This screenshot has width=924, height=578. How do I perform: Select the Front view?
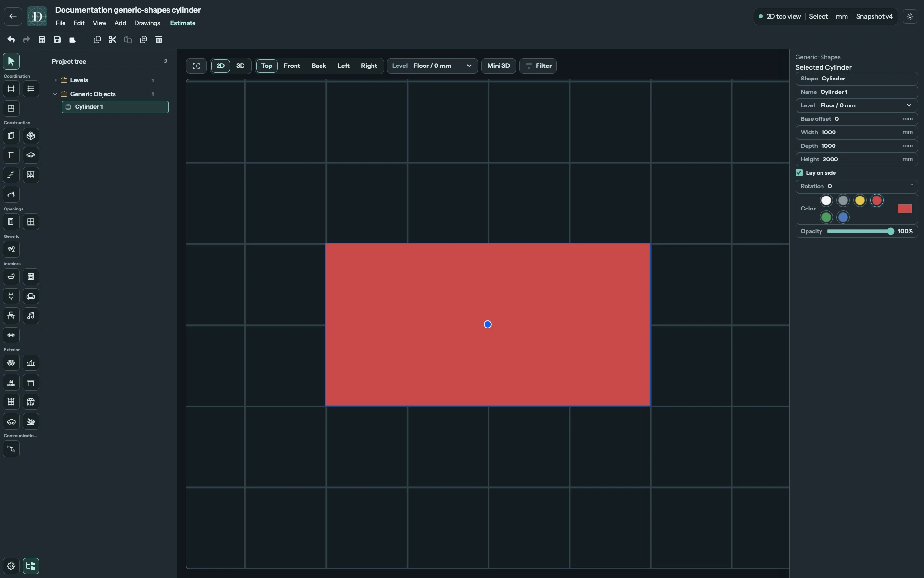[292, 66]
